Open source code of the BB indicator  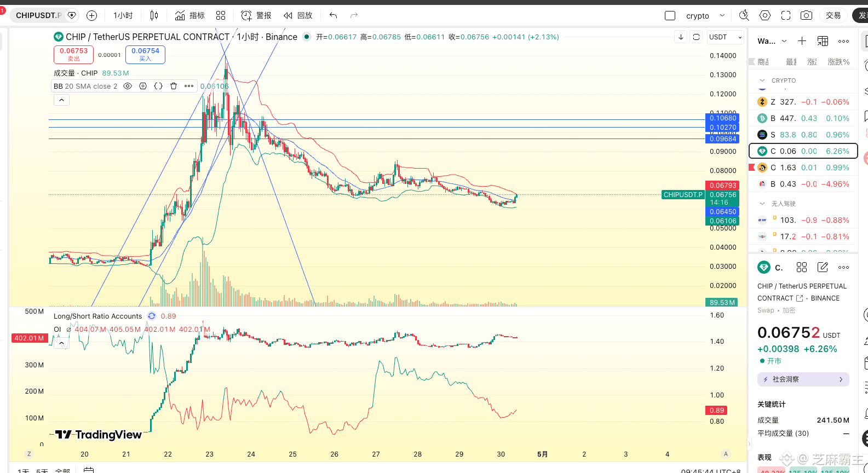[x=158, y=86]
